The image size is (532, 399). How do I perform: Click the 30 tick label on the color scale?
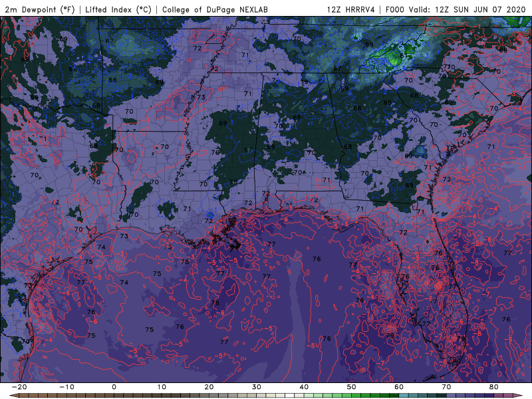pos(257,387)
